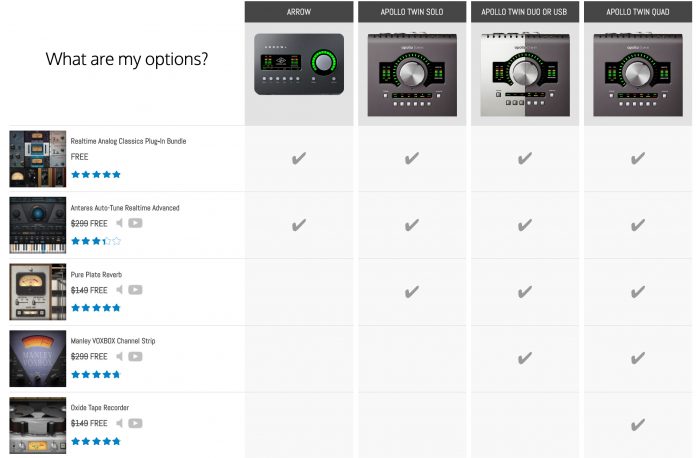This screenshot has width=696, height=458.
Task: Click Arrow checkmark for Realtime Analog Classics
Action: coord(298,158)
